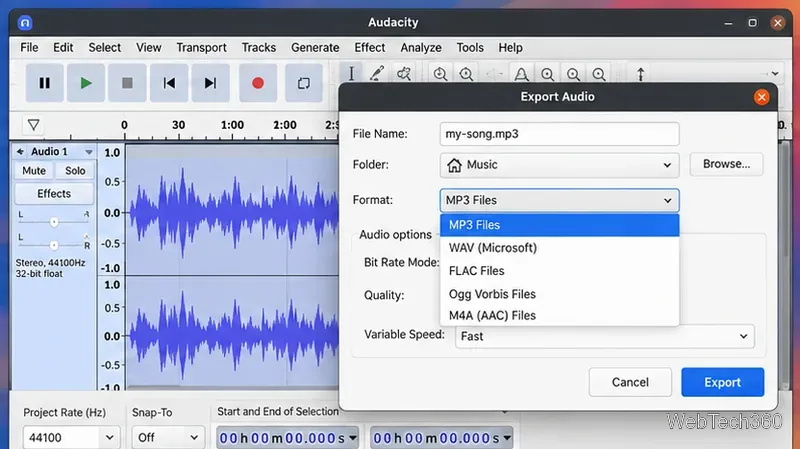Click the 30 mark on the timeline ruler
800x449 pixels.
(178, 125)
